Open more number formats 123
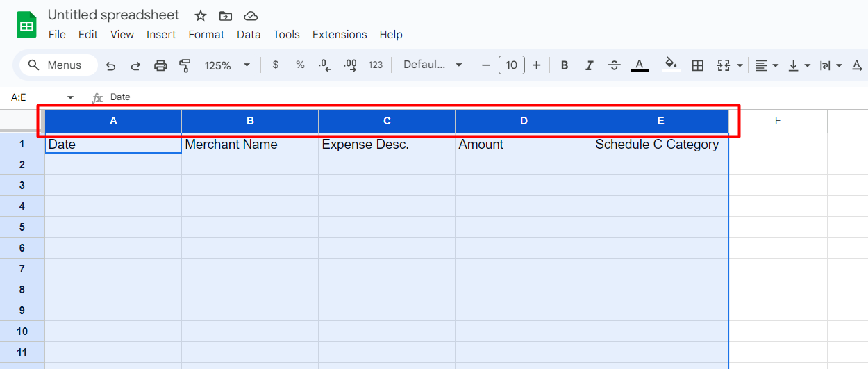Image resolution: width=868 pixels, height=369 pixels. click(x=376, y=65)
